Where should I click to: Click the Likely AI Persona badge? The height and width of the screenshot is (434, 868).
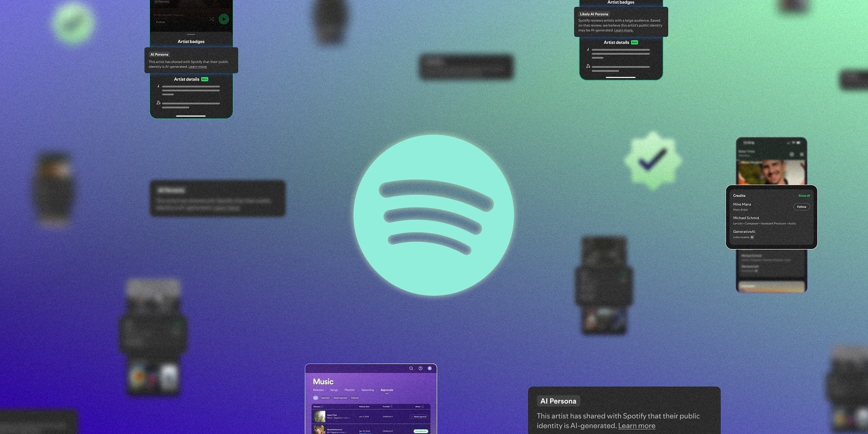coord(594,14)
